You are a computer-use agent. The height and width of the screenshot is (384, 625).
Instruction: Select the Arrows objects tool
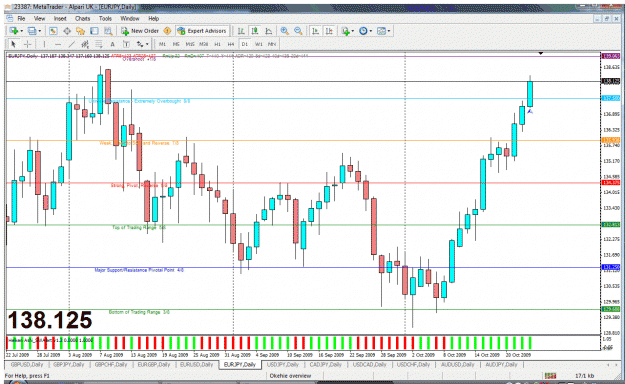(x=140, y=44)
